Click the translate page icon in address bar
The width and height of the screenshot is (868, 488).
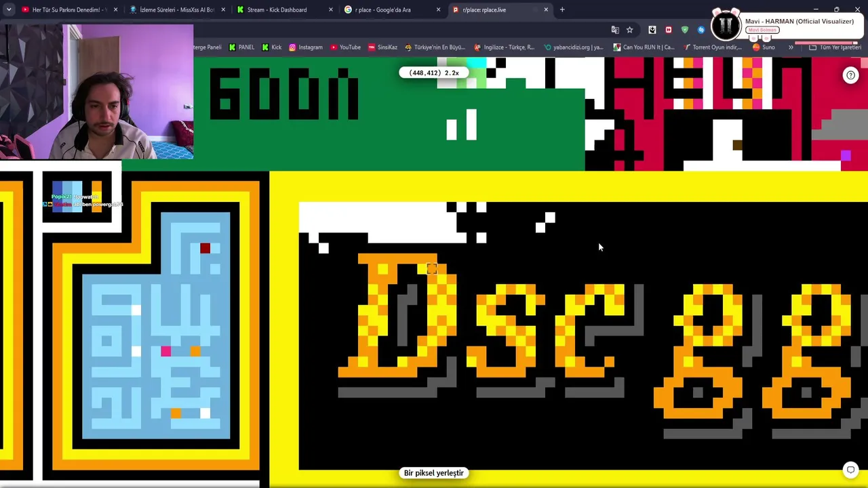coord(615,30)
